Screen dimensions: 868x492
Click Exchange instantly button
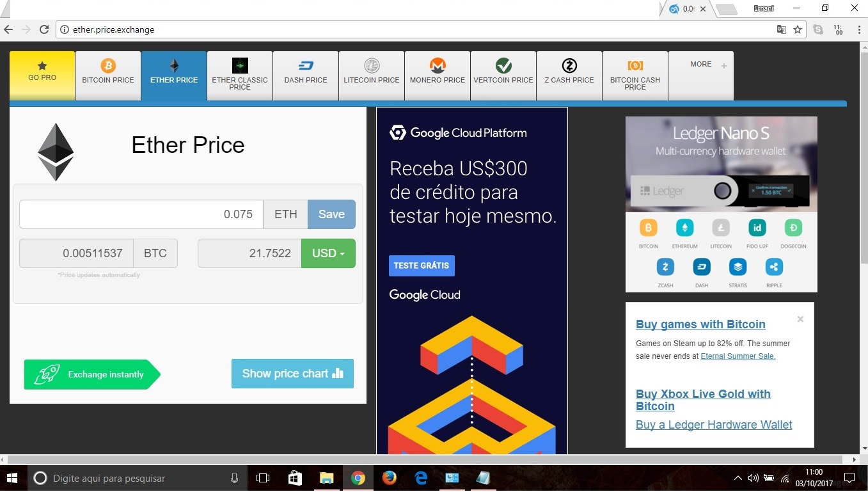(x=91, y=374)
